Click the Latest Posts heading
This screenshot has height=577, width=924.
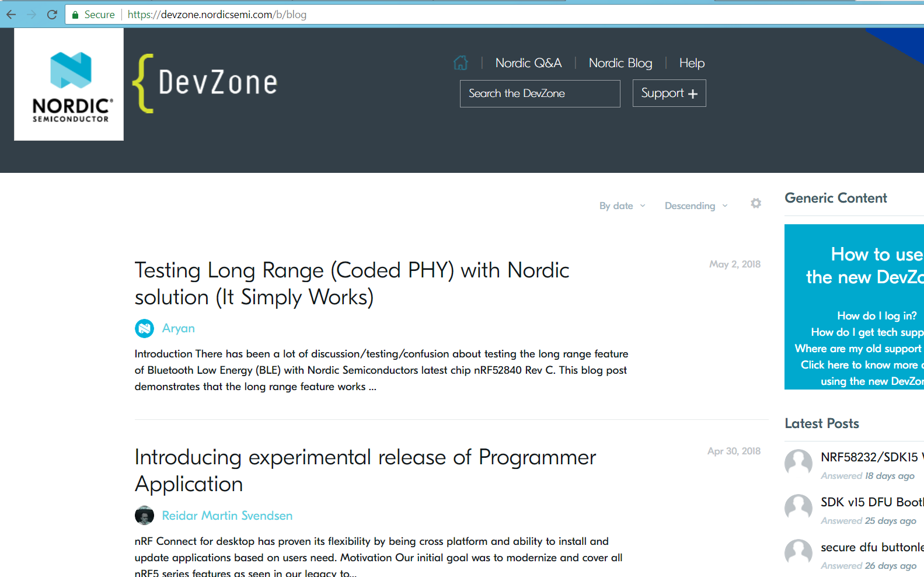pyautogui.click(x=822, y=423)
